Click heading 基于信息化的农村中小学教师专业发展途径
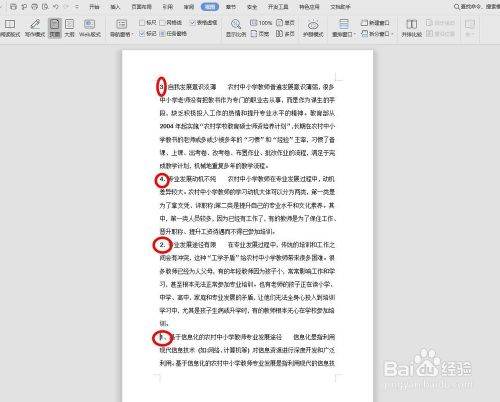The width and height of the screenshot is (500, 402). [227, 337]
